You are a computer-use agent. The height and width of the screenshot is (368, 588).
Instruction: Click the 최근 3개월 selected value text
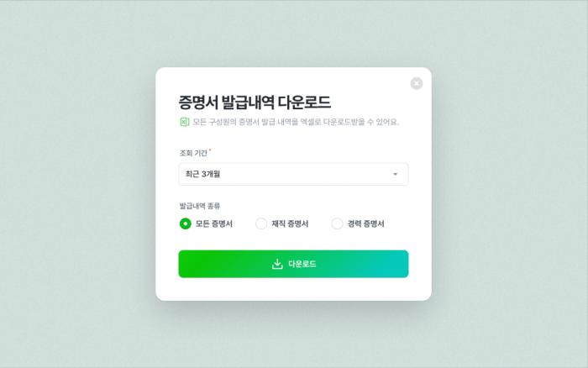coord(202,174)
